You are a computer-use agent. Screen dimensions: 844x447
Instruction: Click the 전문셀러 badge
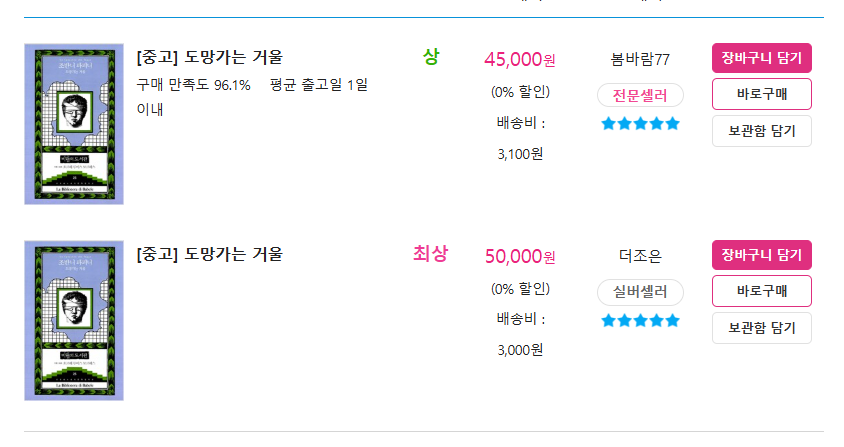[x=640, y=95]
